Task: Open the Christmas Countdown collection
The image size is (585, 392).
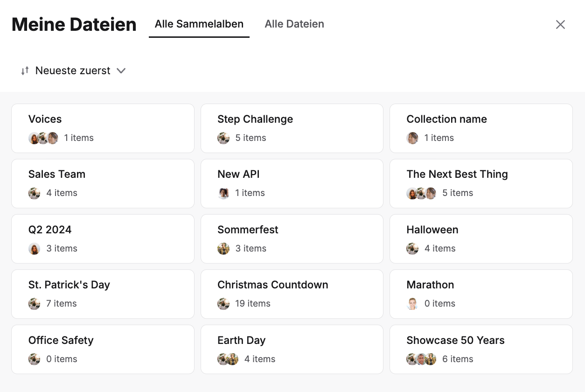Action: (292, 294)
